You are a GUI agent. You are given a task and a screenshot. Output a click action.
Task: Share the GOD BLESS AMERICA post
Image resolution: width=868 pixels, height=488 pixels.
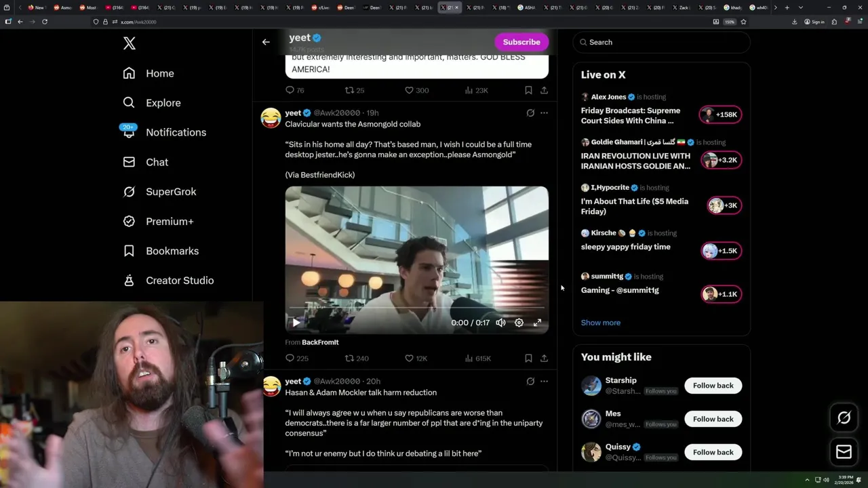point(544,90)
